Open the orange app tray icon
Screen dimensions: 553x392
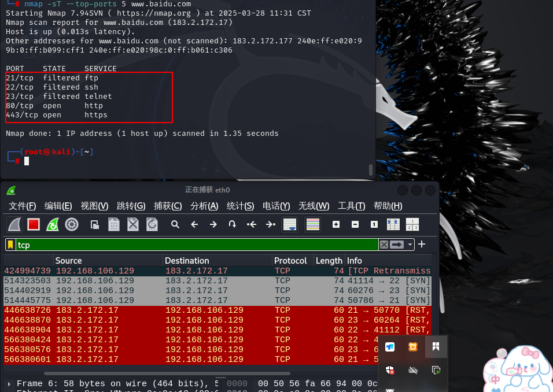click(413, 347)
